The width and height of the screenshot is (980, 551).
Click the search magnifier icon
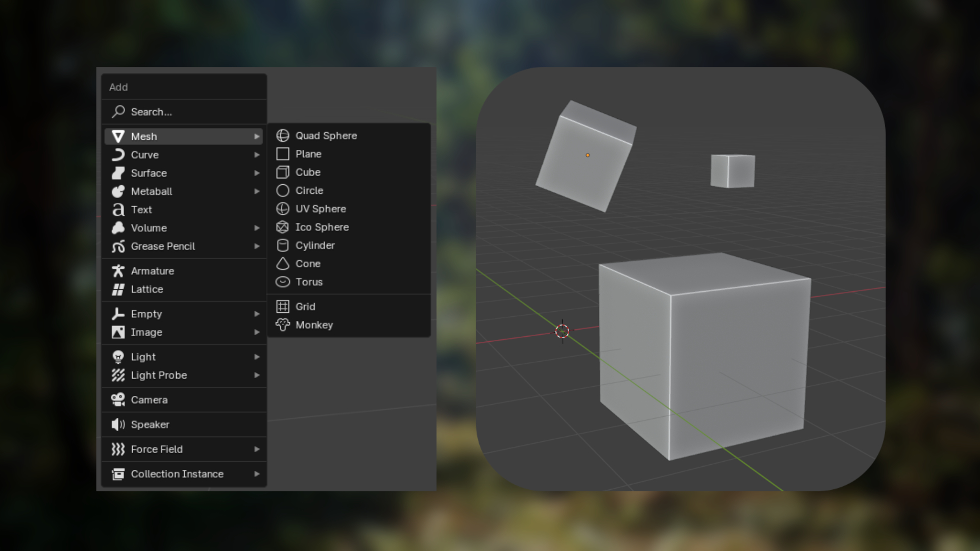(118, 111)
